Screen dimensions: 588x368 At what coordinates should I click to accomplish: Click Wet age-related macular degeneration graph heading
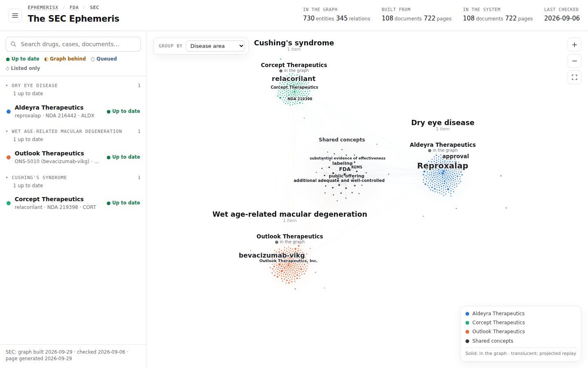(290, 214)
